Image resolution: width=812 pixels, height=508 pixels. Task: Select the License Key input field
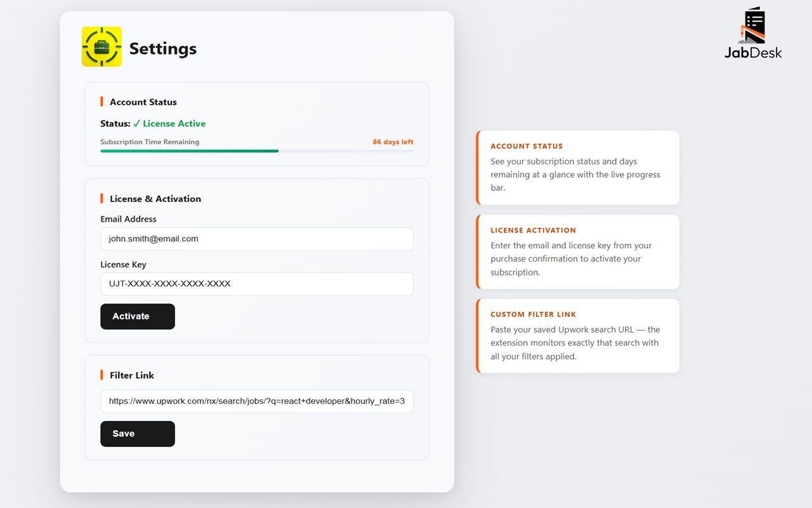(x=257, y=284)
